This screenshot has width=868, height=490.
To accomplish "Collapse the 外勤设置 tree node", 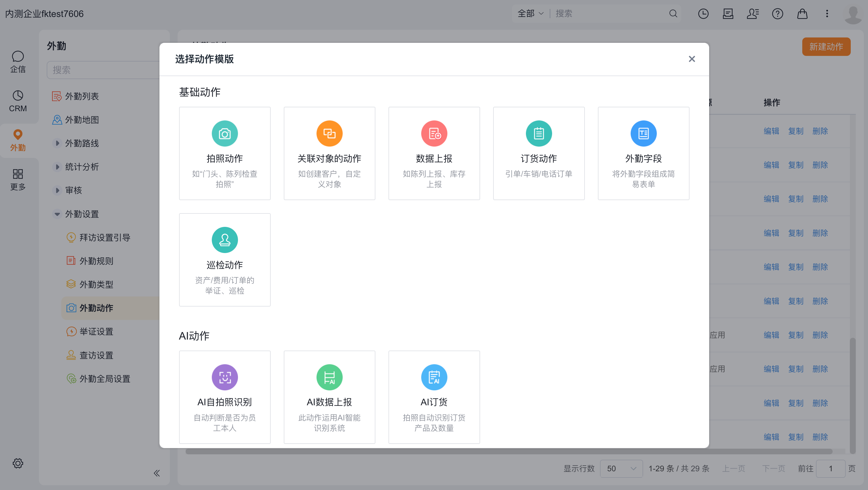I will pos(57,214).
